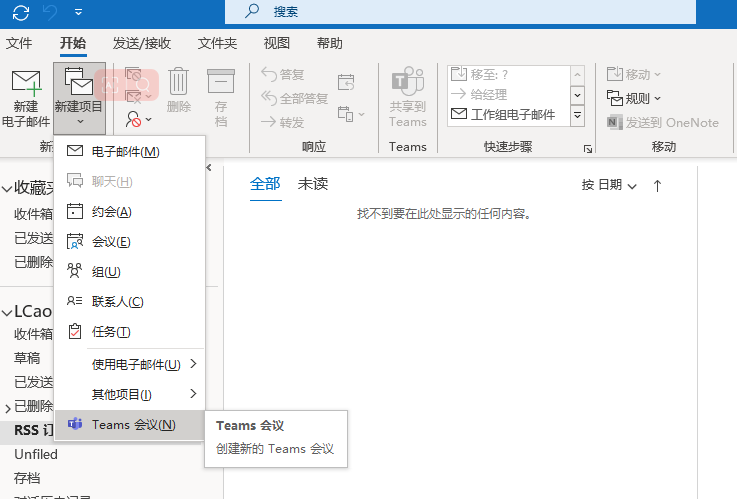The width and height of the screenshot is (737, 499).
Task: Select the RSS folder
Action: pos(33,430)
